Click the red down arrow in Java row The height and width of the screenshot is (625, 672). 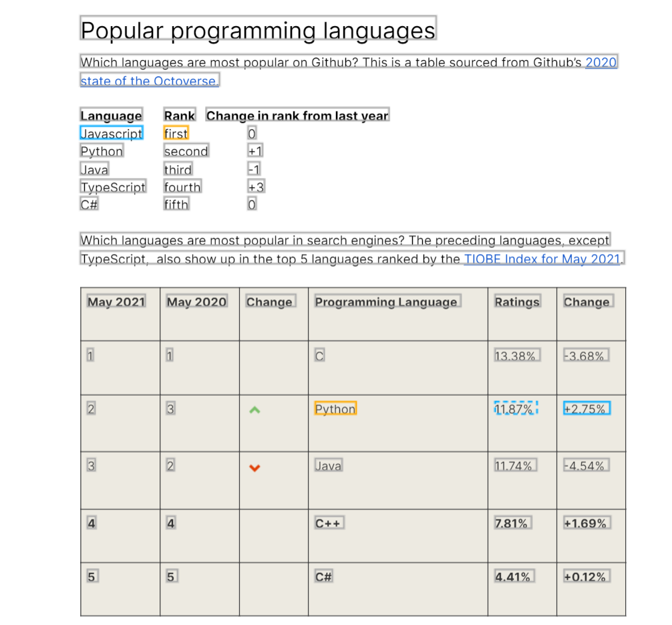tap(255, 467)
